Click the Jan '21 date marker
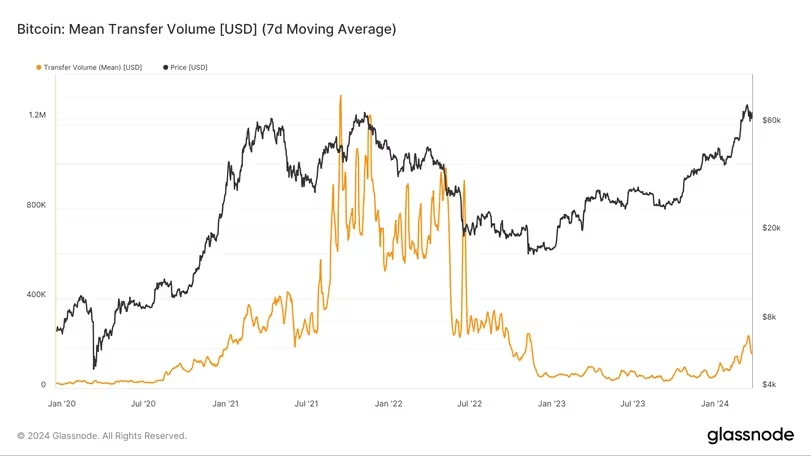The height and width of the screenshot is (456, 811). pos(226,403)
